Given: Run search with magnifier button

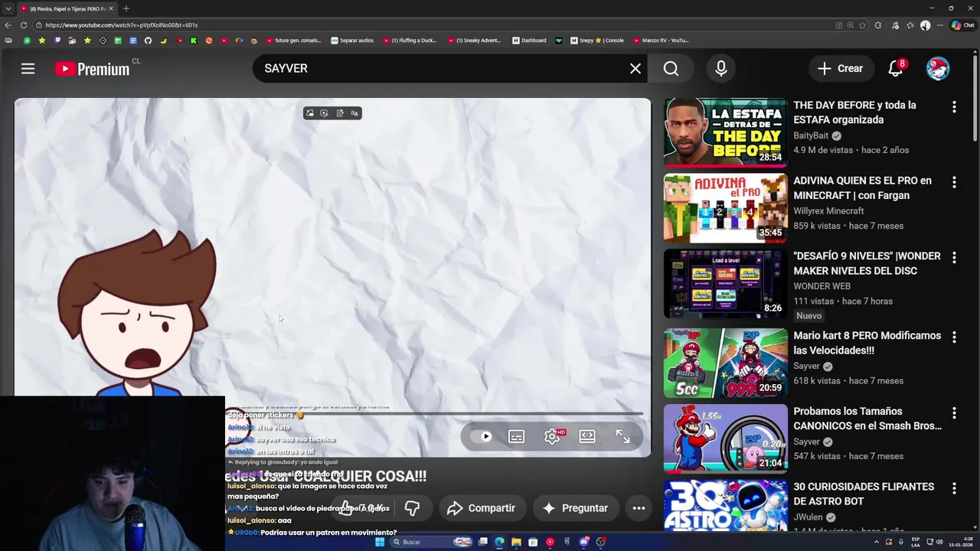Looking at the screenshot, I should tap(671, 69).
